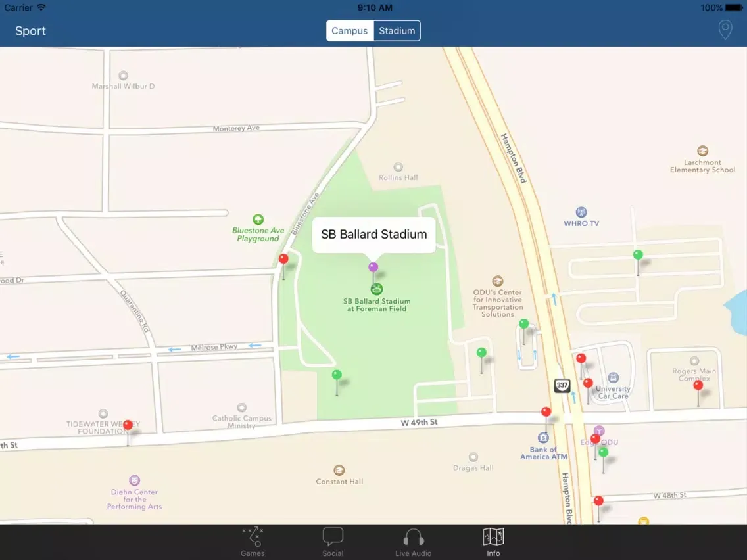Tap the SB Ballard Stadium callout bubble
This screenshot has height=560, width=747.
[374, 234]
